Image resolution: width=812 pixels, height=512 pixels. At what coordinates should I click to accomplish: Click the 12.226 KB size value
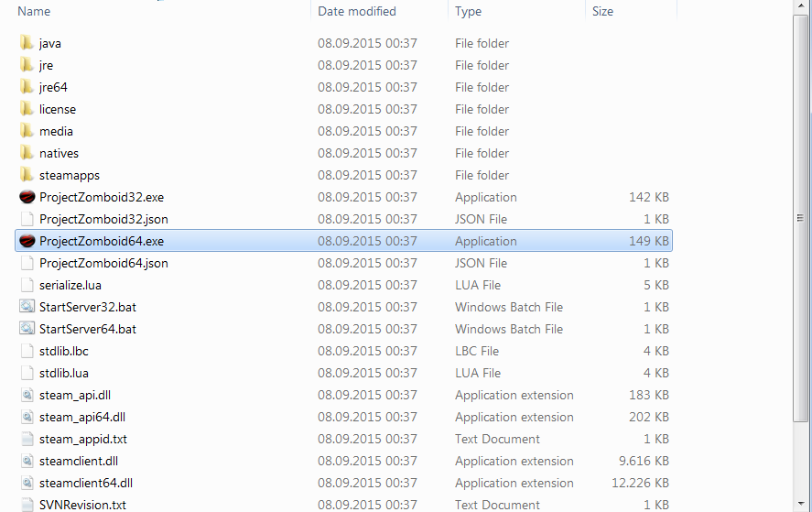point(640,483)
